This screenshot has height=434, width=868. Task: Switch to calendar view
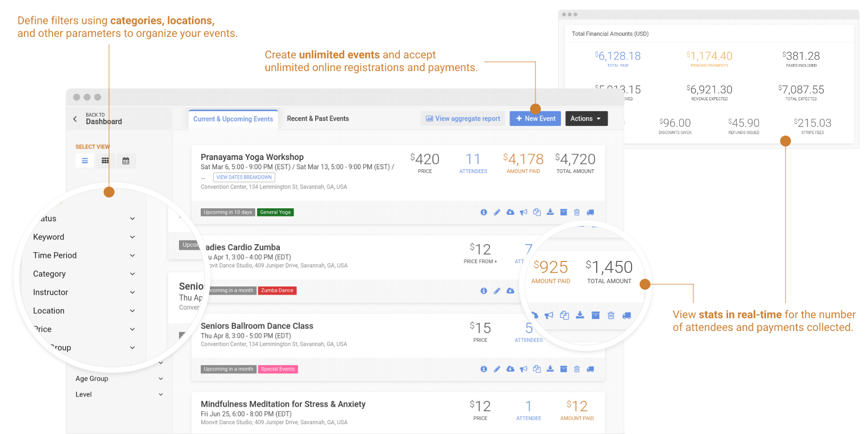click(x=126, y=161)
